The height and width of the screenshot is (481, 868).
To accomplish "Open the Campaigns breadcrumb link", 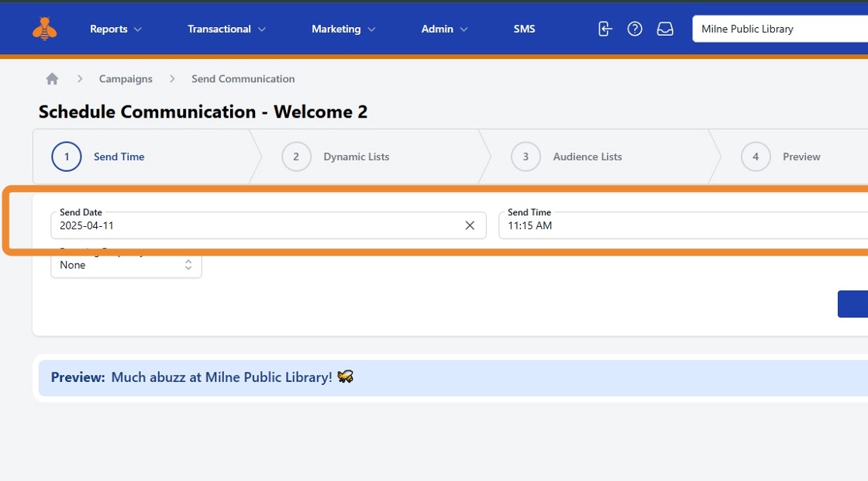I will (x=126, y=78).
